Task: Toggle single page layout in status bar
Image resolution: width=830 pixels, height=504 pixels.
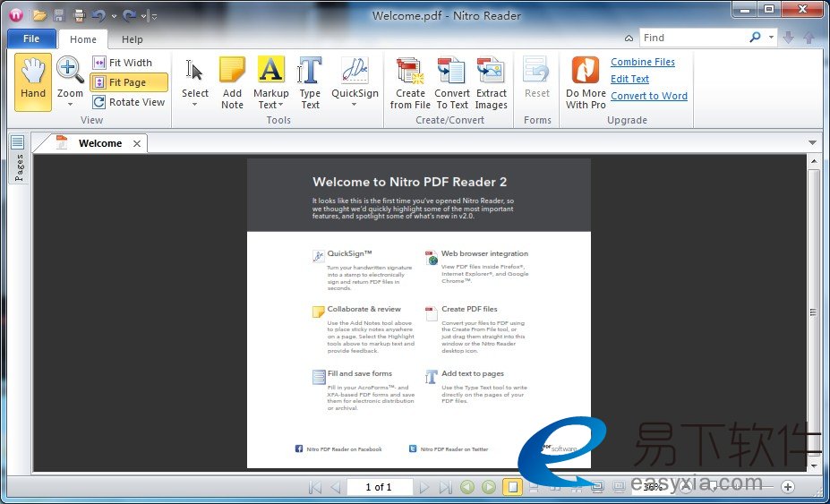Action: (x=511, y=487)
